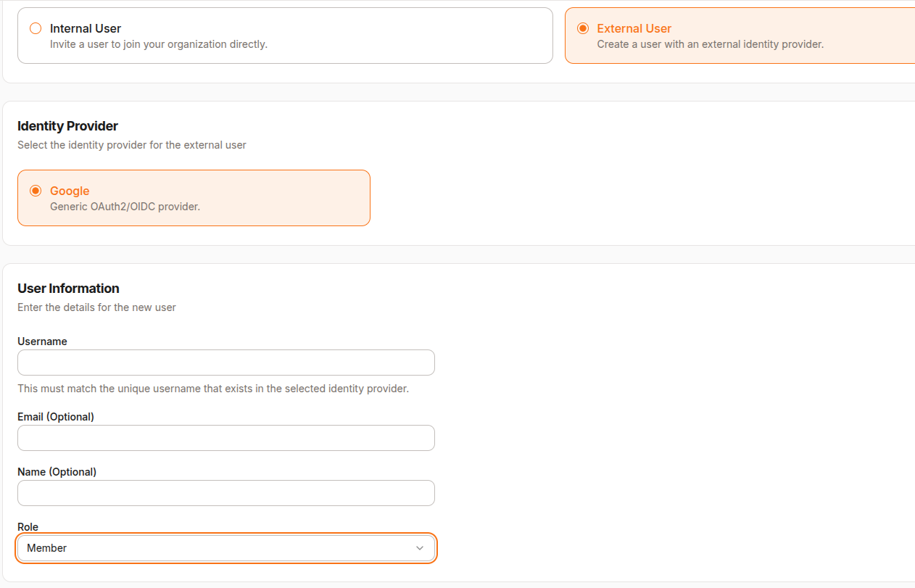Screen dimensions: 915x588
Task: Click into the Email (Optional) field
Action: pyautogui.click(x=226, y=438)
